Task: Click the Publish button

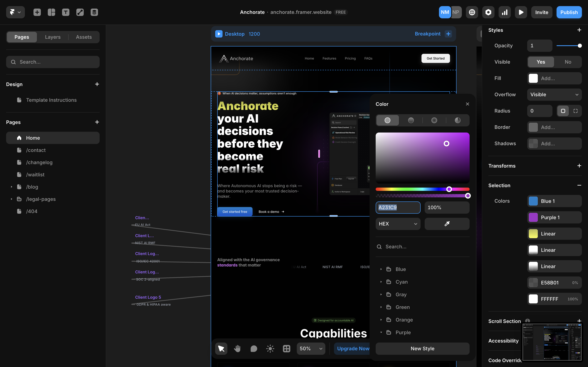Action: coord(569,12)
